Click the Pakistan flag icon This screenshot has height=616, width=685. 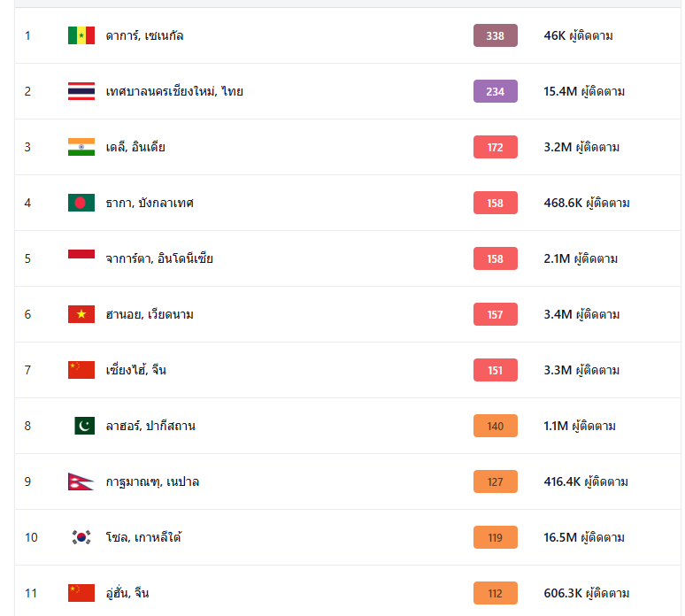(84, 426)
